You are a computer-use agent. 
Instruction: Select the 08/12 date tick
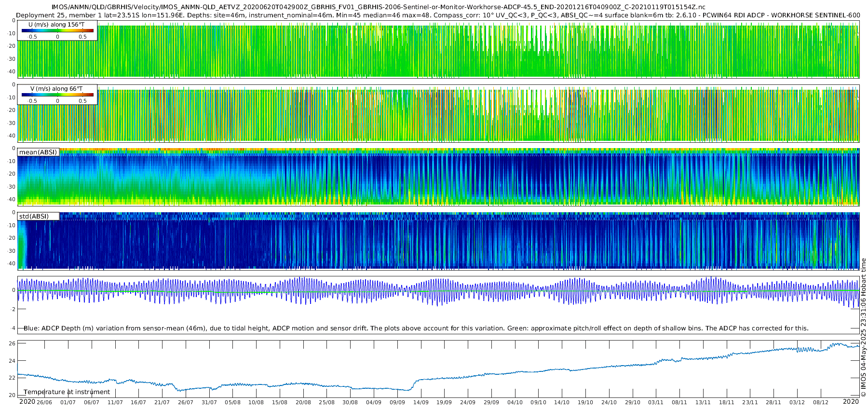click(821, 402)
